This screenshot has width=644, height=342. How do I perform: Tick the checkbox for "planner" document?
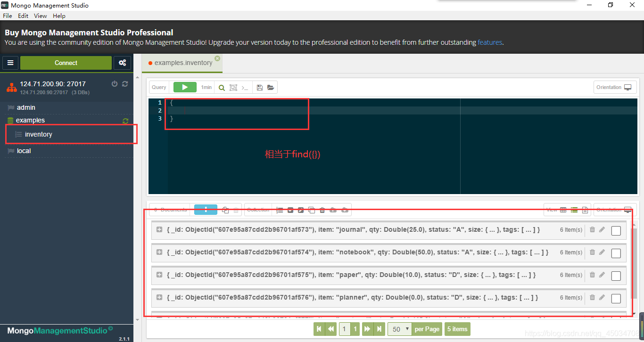pyautogui.click(x=616, y=299)
